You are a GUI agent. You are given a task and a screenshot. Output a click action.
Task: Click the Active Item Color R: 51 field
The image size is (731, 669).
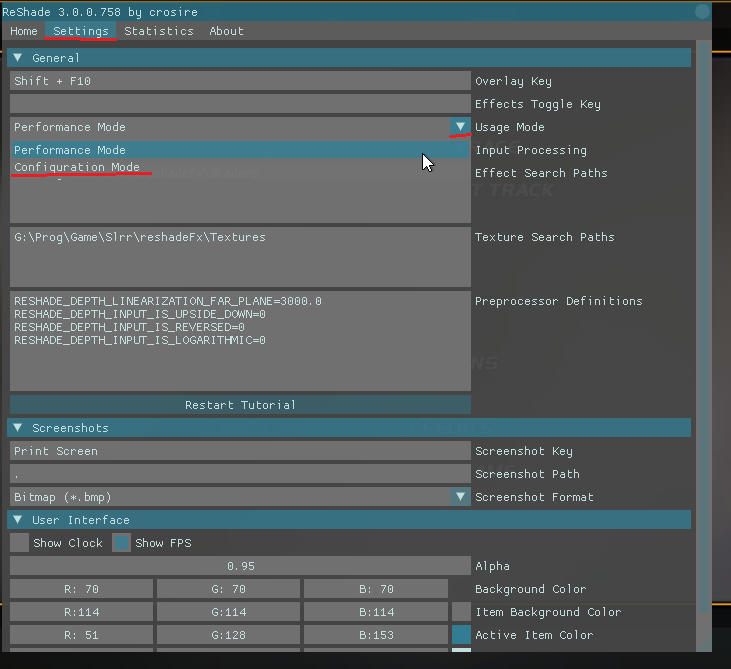[x=82, y=635]
